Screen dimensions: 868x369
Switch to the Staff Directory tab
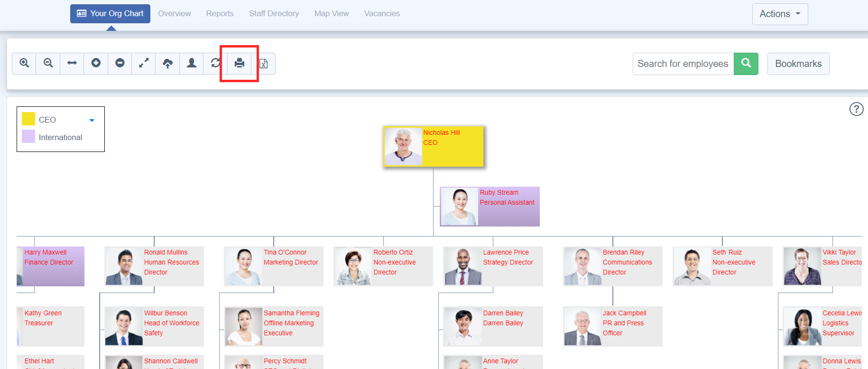pos(274,14)
